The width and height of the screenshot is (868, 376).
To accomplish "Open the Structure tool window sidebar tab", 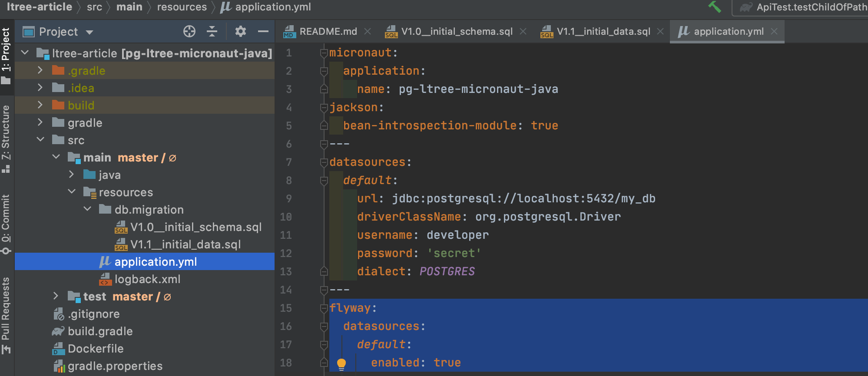I will pos(6,139).
